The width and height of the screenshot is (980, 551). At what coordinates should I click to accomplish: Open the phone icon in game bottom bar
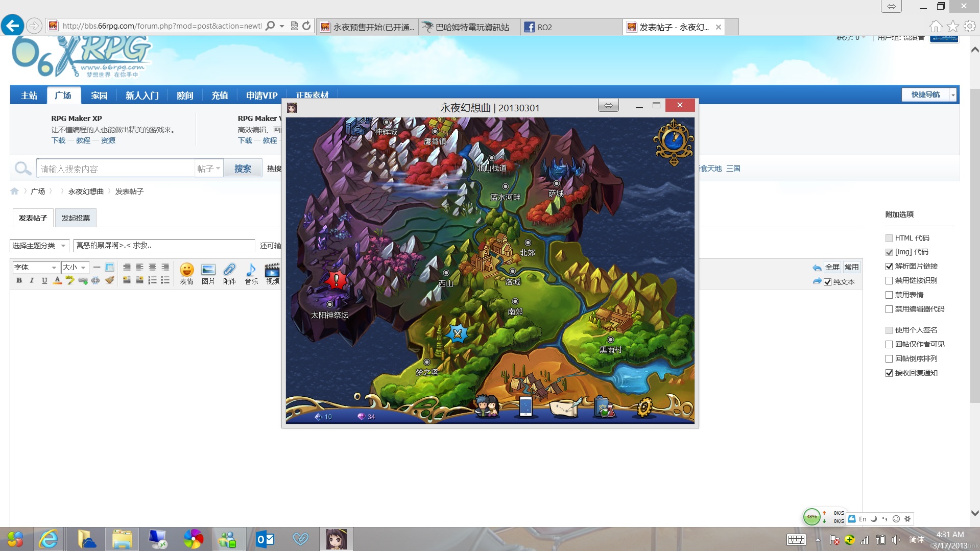click(525, 406)
